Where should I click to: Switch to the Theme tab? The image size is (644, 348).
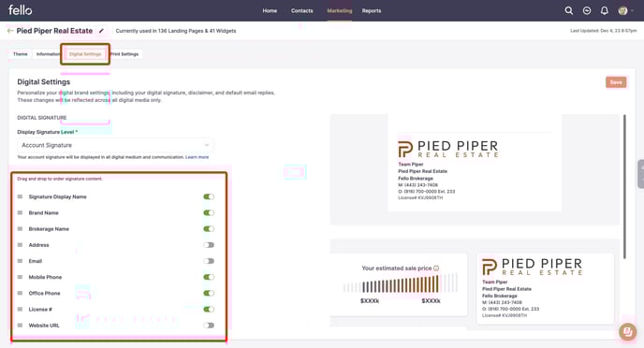tap(21, 54)
